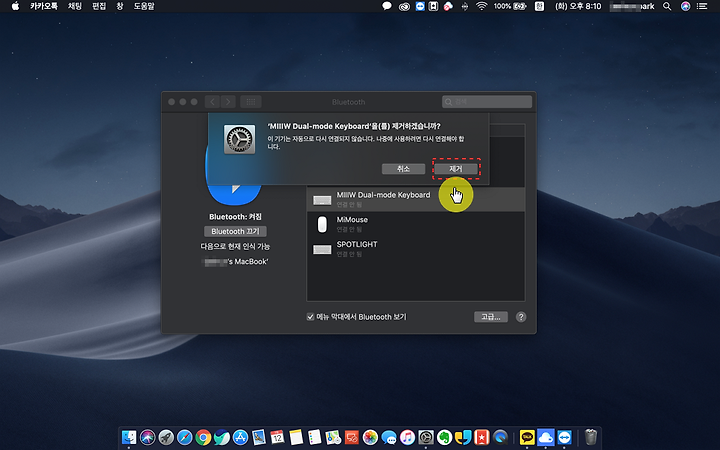This screenshot has width=720, height=450.
Task: Click Bluetooth 끄기 to turn Bluetooth off
Action: tap(235, 231)
